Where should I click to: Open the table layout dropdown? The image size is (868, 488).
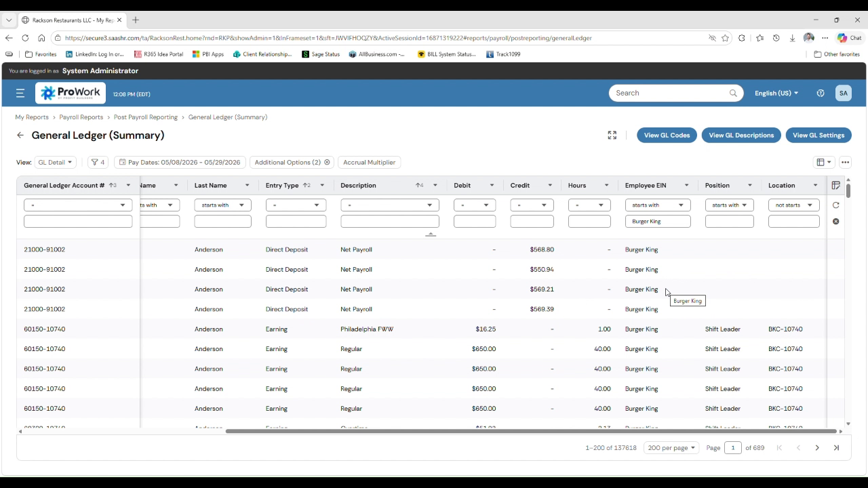(824, 162)
